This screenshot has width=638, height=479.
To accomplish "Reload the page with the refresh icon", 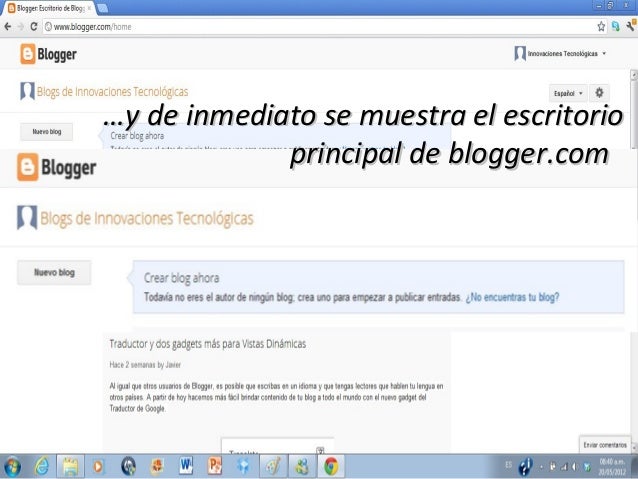I will pyautogui.click(x=34, y=27).
